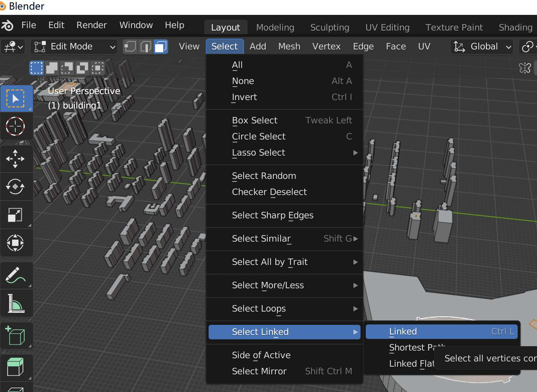Viewport: 537px width, 392px height.
Task: Open the Edit Mode dropdown
Action: click(x=74, y=47)
